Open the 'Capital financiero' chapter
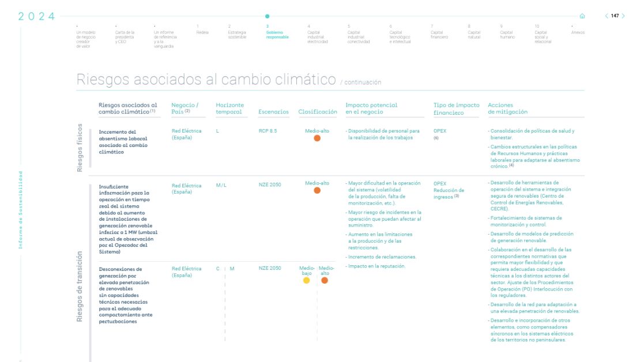Viewport: 644px width, 362px height. coord(439,35)
